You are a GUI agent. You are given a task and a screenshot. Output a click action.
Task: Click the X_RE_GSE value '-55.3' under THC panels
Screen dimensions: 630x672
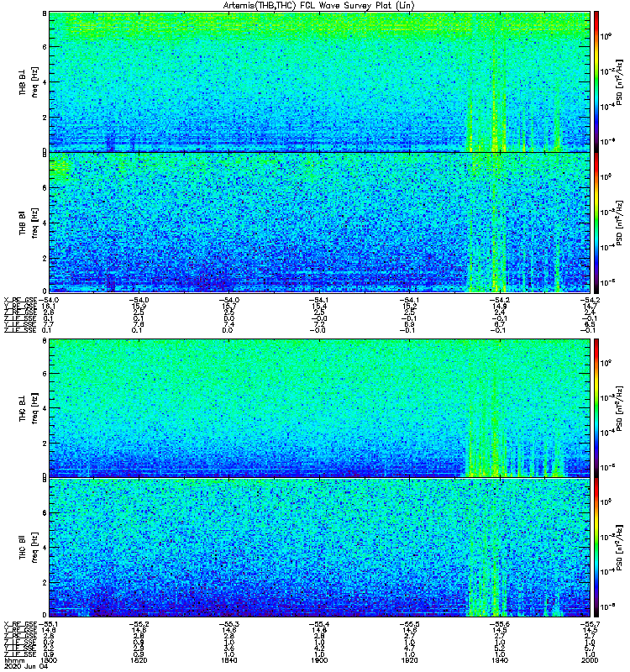pos(228,624)
